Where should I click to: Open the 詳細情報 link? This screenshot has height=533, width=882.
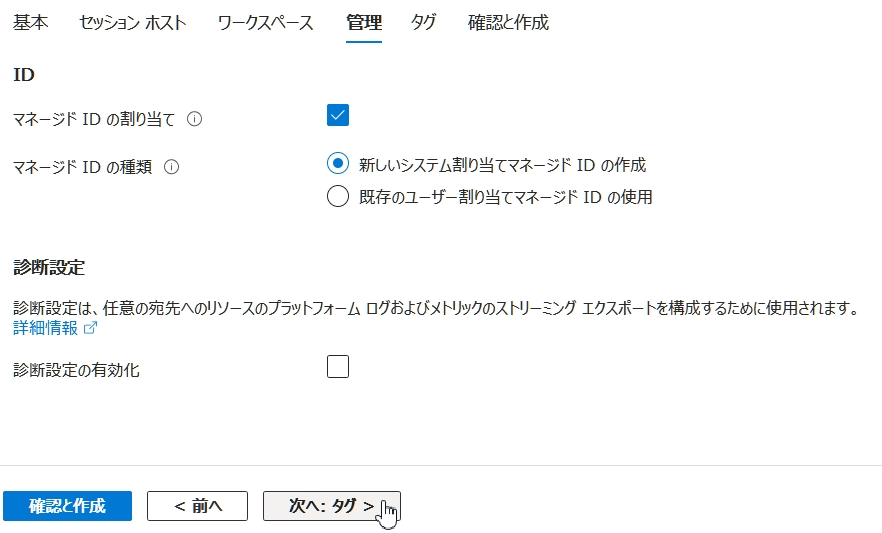tap(46, 328)
